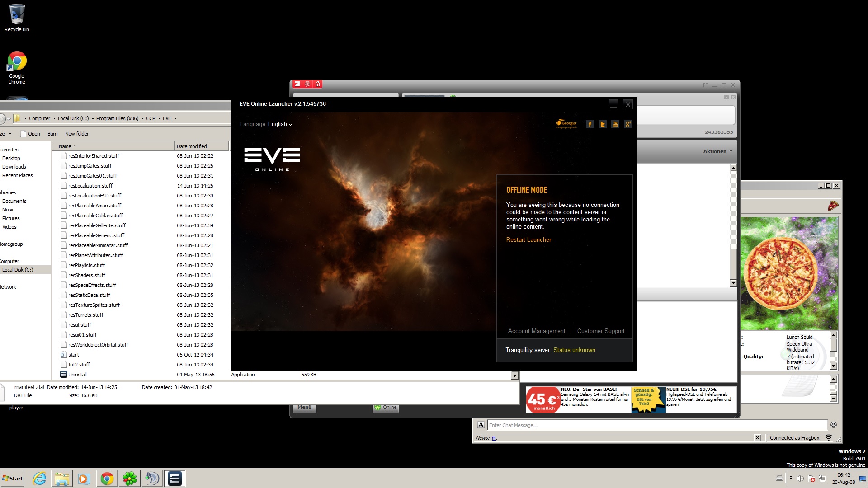Click the Customer Support link
This screenshot has width=868, height=488.
[x=600, y=331]
